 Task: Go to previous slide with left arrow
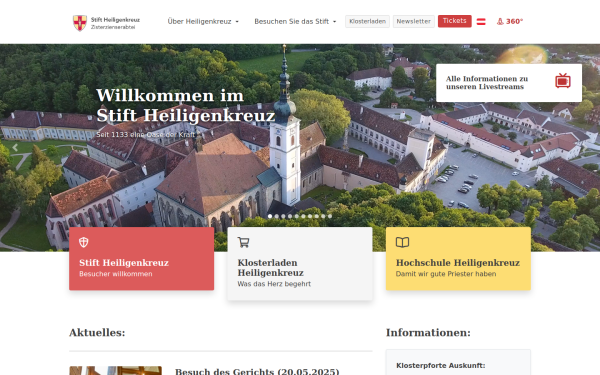click(x=15, y=147)
